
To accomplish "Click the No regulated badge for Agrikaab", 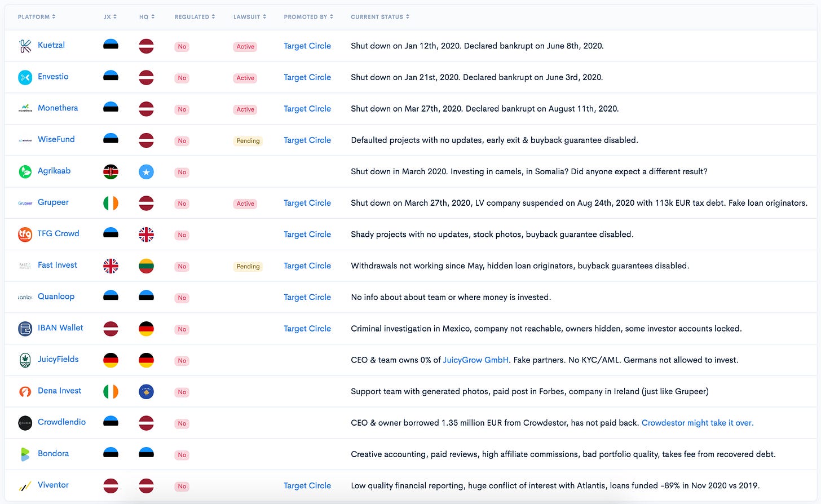I will [x=182, y=173].
